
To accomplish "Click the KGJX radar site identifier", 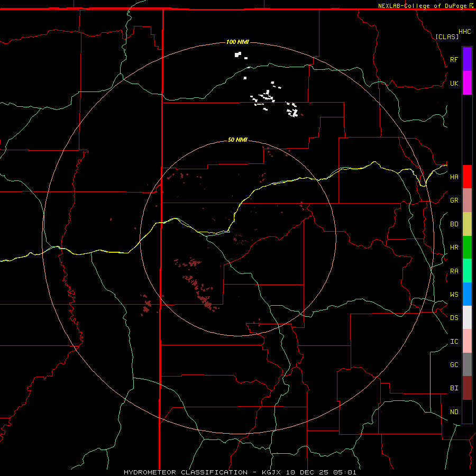I will click(271, 472).
